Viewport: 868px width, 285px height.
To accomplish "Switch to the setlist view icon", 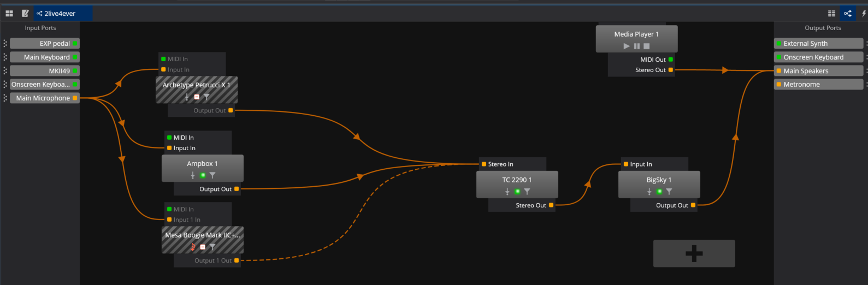I will 831,13.
